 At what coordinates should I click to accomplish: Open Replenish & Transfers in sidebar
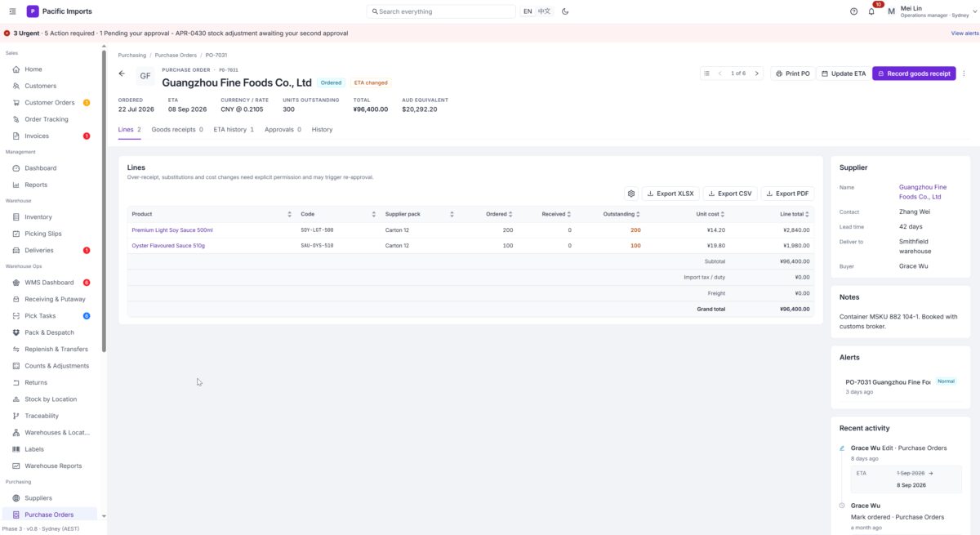coord(49,349)
